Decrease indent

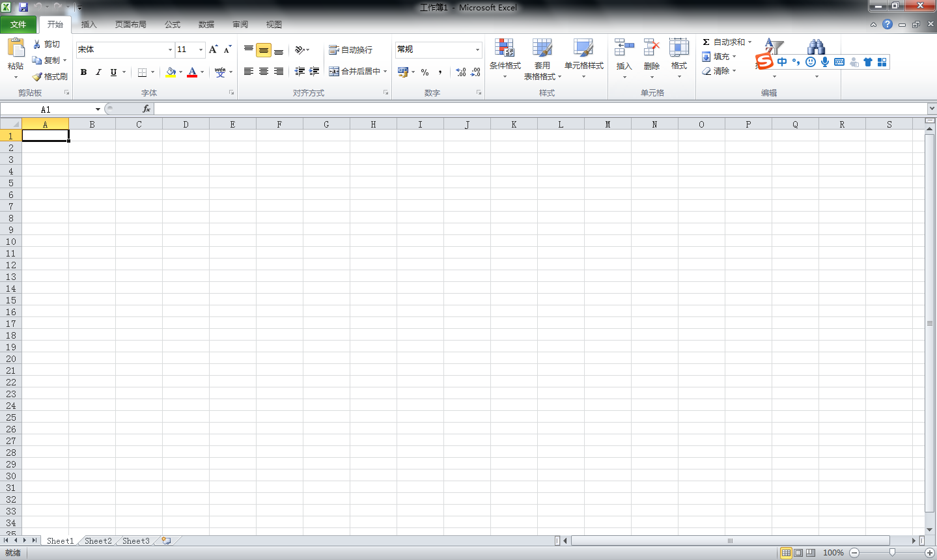pos(300,72)
